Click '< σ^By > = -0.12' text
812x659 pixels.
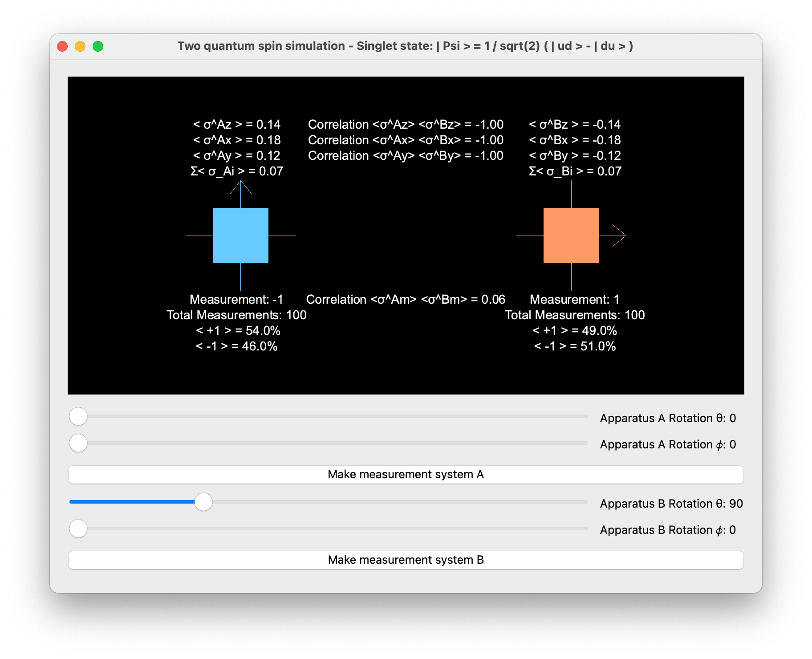[x=575, y=155]
